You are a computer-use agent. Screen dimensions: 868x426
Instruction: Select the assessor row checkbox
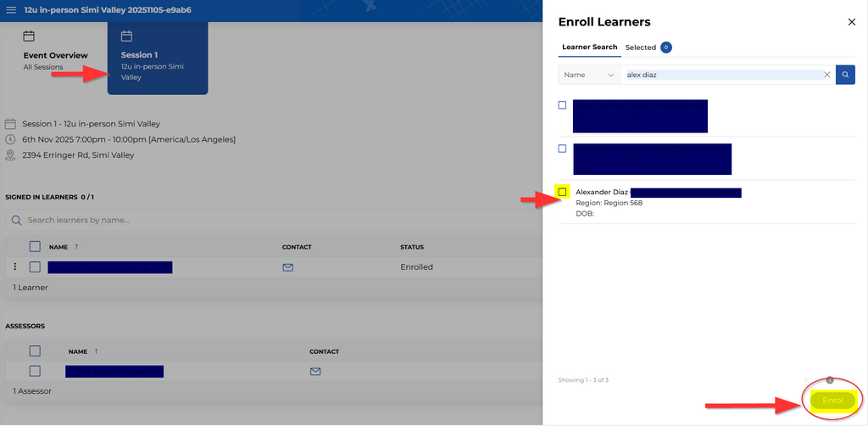pos(35,371)
